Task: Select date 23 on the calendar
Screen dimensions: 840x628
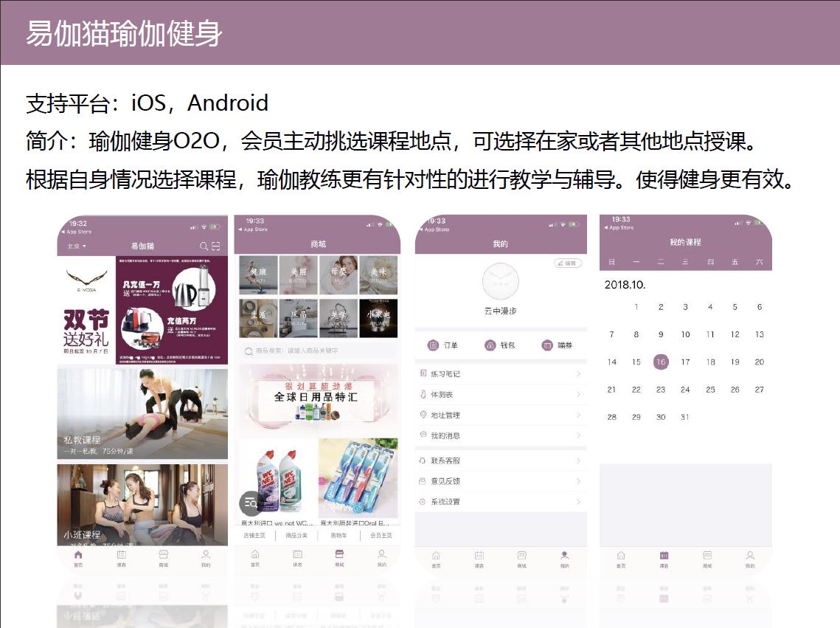Action: click(x=661, y=390)
